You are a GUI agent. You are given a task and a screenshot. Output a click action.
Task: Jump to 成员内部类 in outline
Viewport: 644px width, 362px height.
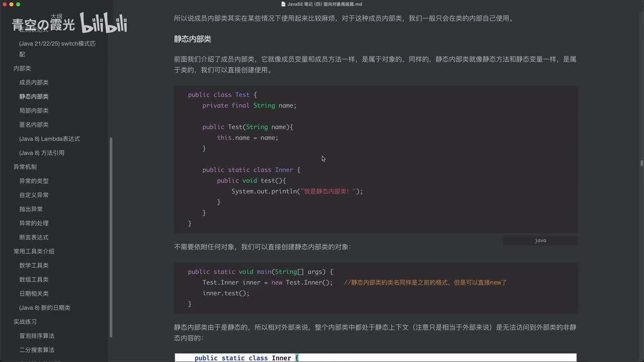tap(34, 82)
